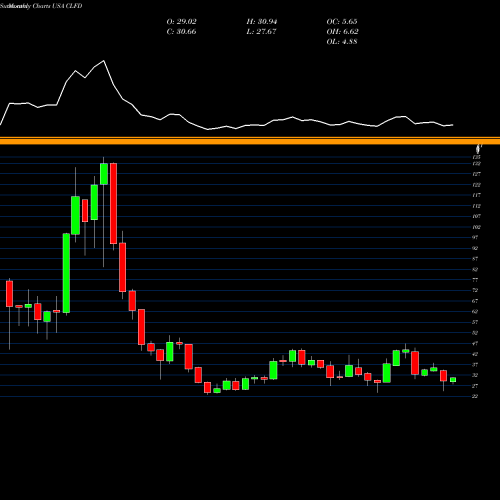Click the 77 price axis label
Image resolution: width=500 pixels, height=500 pixels.
(475, 280)
